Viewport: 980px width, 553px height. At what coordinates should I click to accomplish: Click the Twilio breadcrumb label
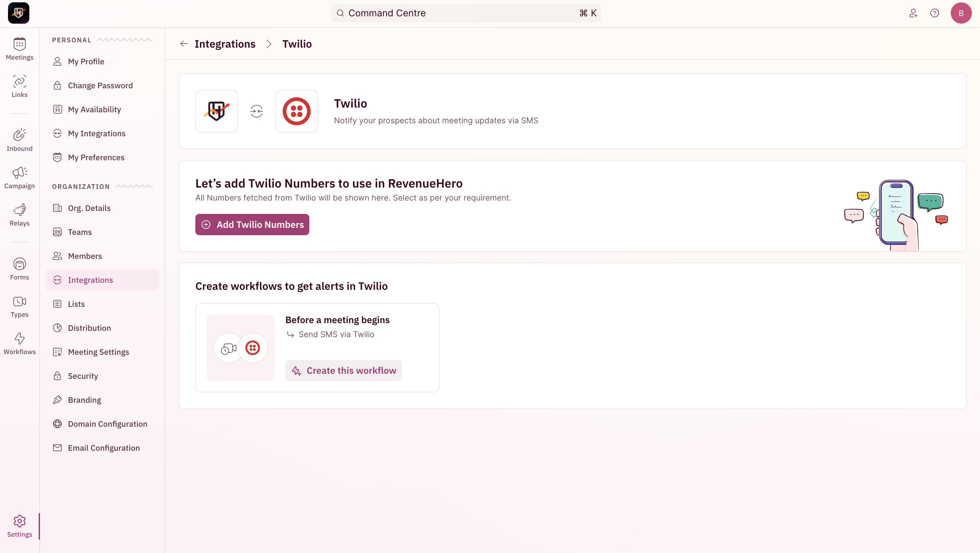tap(297, 44)
